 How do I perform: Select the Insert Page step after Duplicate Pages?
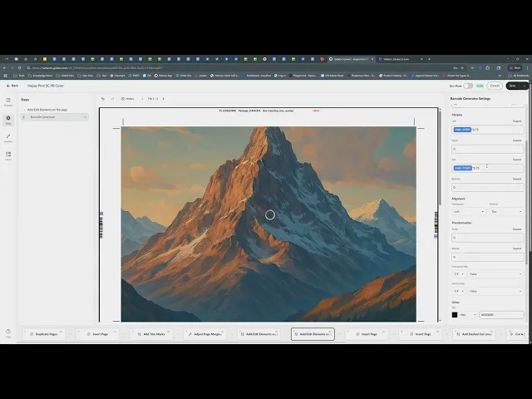(97, 334)
